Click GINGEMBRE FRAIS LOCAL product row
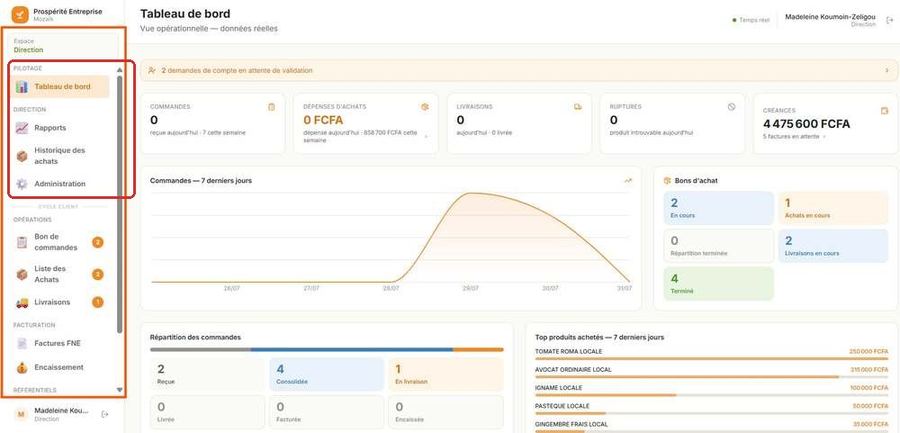Viewport: 900px width, 433px height. (711, 426)
